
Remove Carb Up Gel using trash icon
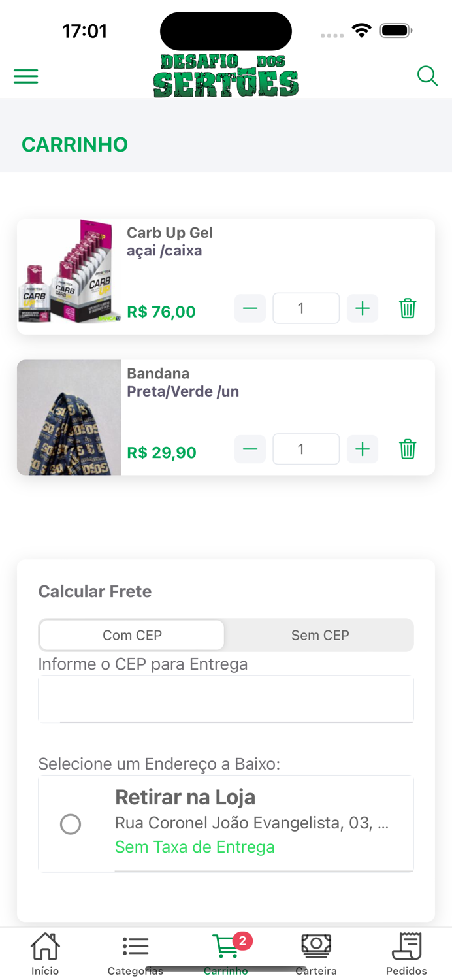[x=407, y=308]
